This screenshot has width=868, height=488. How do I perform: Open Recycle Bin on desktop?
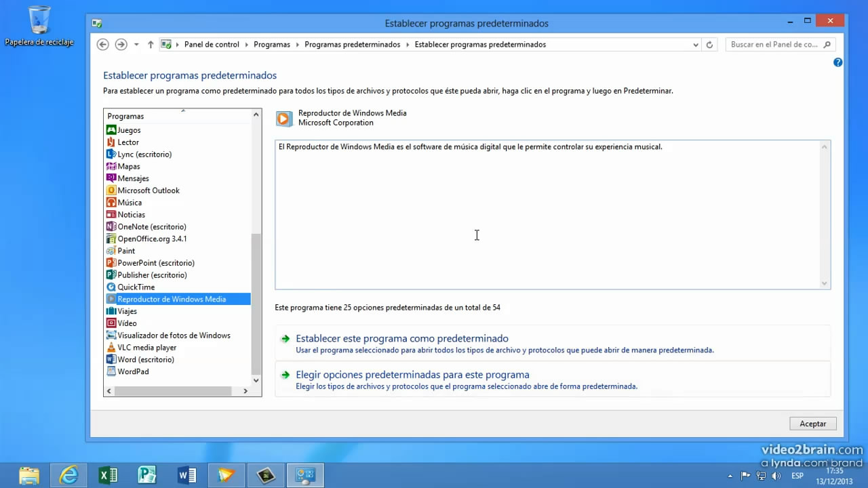[39, 26]
